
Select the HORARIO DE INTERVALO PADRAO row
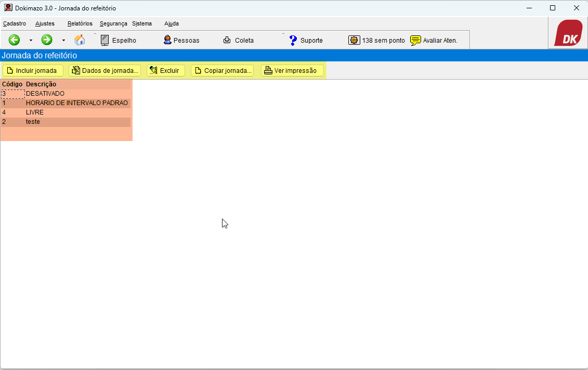coord(76,103)
